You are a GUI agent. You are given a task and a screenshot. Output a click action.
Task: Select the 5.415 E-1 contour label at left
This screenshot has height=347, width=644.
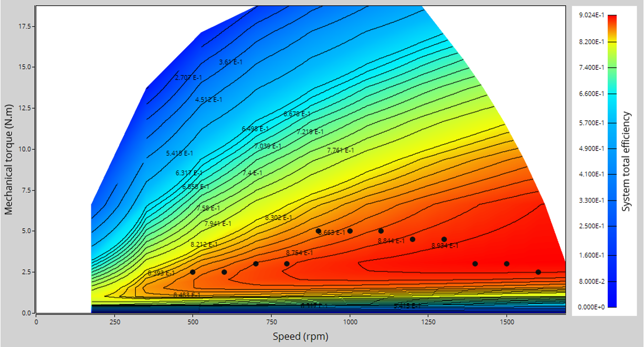(x=180, y=153)
